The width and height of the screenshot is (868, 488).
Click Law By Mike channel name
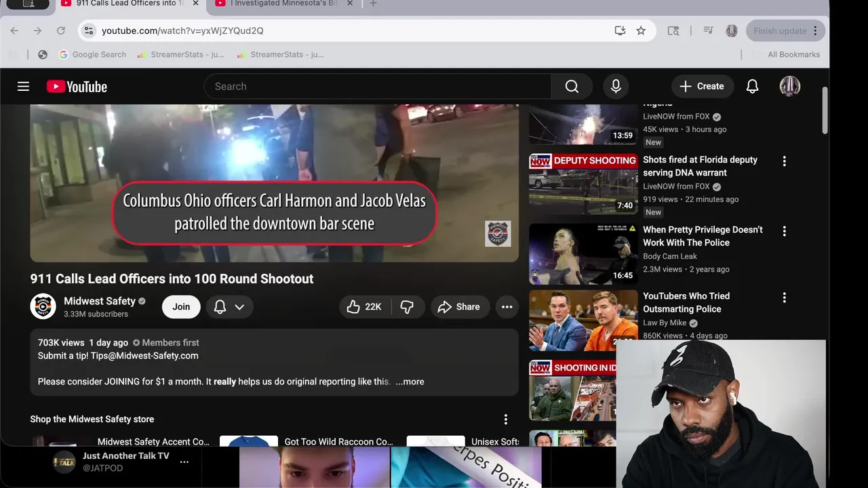(665, 323)
